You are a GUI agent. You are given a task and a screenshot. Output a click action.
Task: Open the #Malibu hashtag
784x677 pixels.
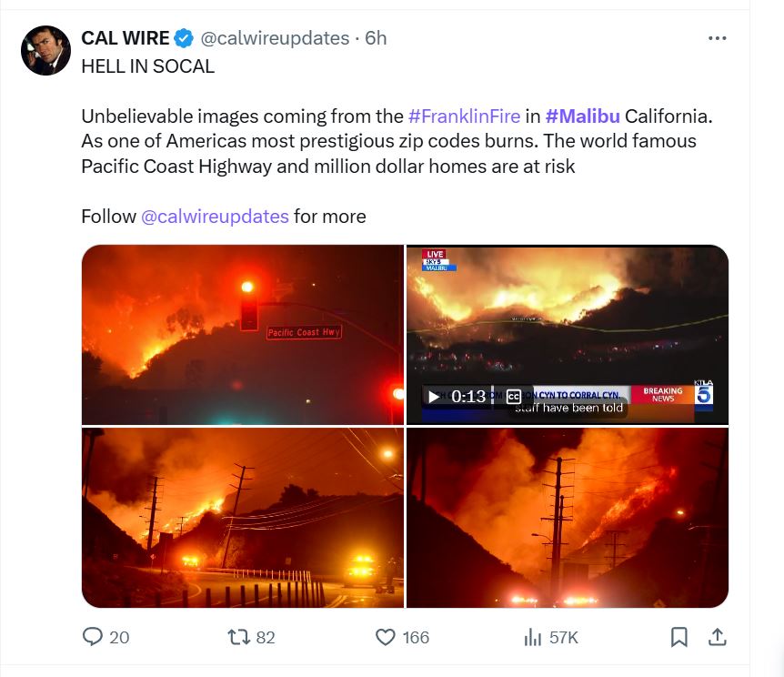pyautogui.click(x=583, y=116)
